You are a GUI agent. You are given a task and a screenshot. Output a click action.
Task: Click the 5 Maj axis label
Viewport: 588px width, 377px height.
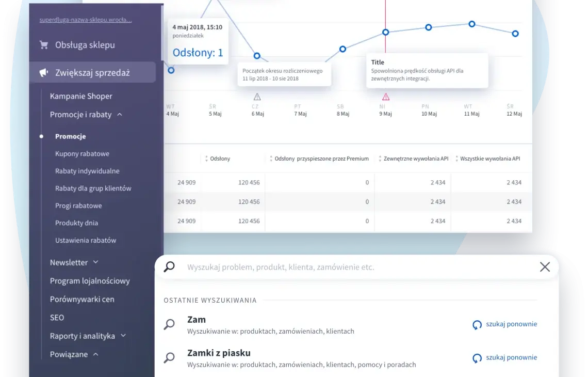click(215, 114)
